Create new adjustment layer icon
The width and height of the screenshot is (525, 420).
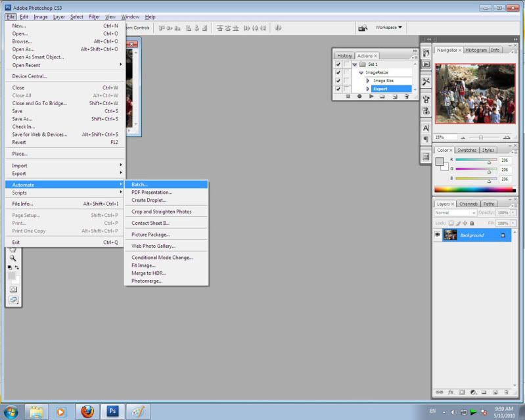(473, 392)
